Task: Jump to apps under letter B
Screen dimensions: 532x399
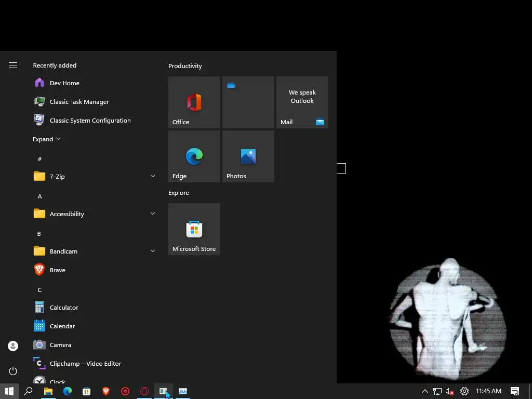Action: tap(39, 234)
